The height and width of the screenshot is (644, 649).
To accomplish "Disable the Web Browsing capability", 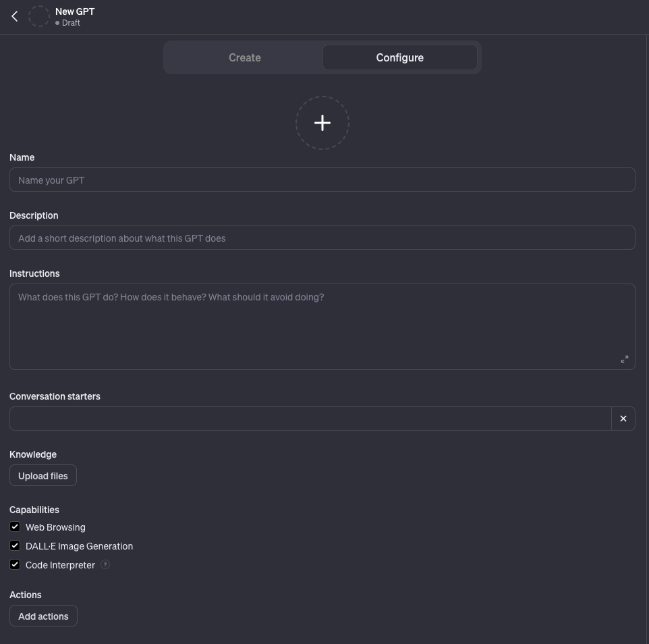I will click(15, 527).
